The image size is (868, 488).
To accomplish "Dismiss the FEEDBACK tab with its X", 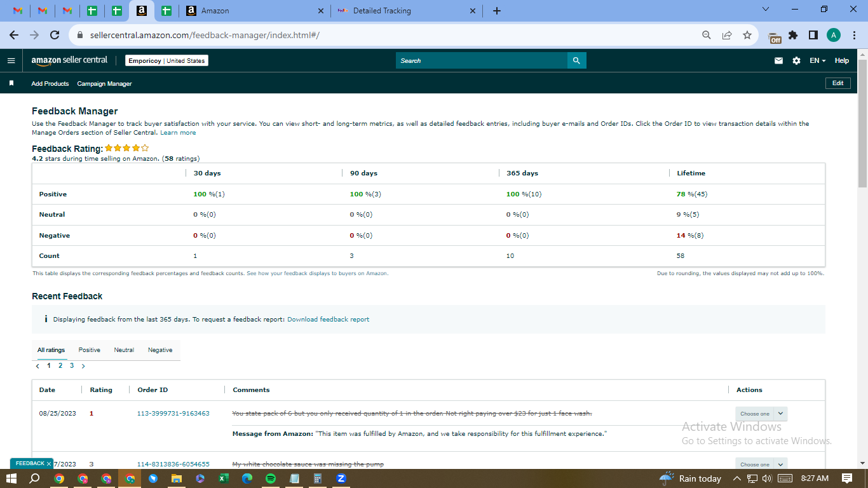I will pyautogui.click(x=50, y=464).
